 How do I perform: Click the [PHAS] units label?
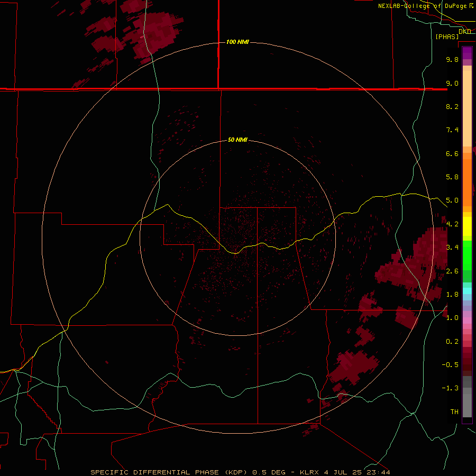pos(447,36)
